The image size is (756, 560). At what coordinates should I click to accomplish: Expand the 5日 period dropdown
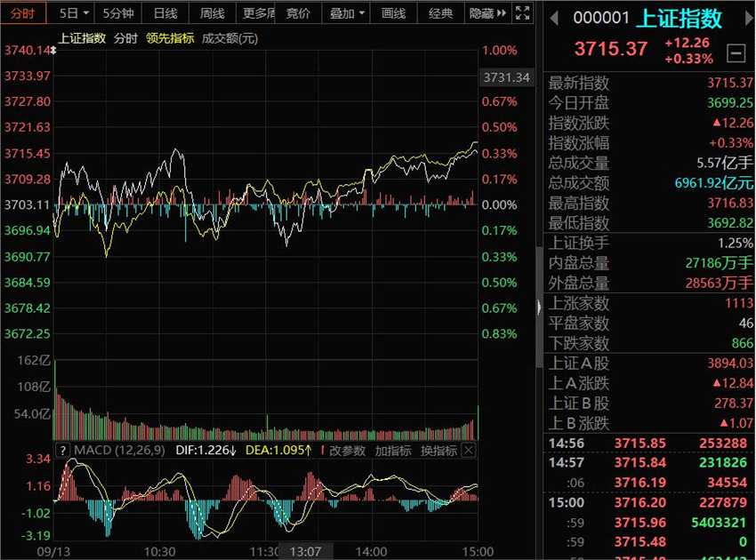pos(74,13)
